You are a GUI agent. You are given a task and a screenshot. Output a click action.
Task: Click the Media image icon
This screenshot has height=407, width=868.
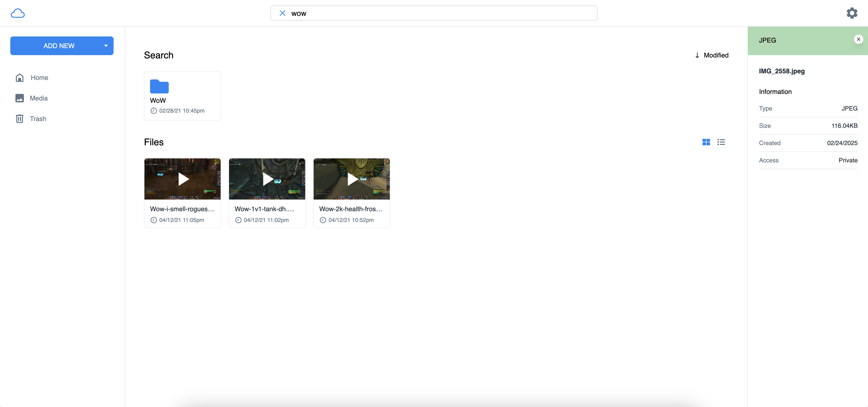tap(20, 98)
